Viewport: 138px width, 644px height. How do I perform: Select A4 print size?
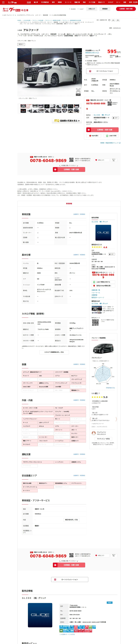[x=113, y=20]
